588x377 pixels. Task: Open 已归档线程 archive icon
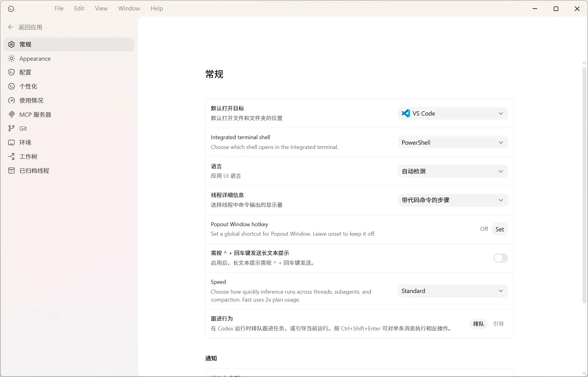click(11, 171)
